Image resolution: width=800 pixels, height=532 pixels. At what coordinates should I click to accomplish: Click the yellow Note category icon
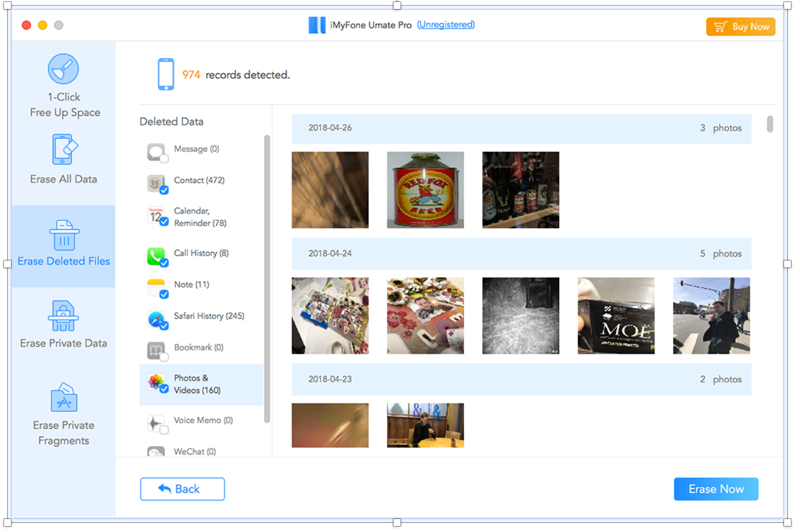(156, 288)
